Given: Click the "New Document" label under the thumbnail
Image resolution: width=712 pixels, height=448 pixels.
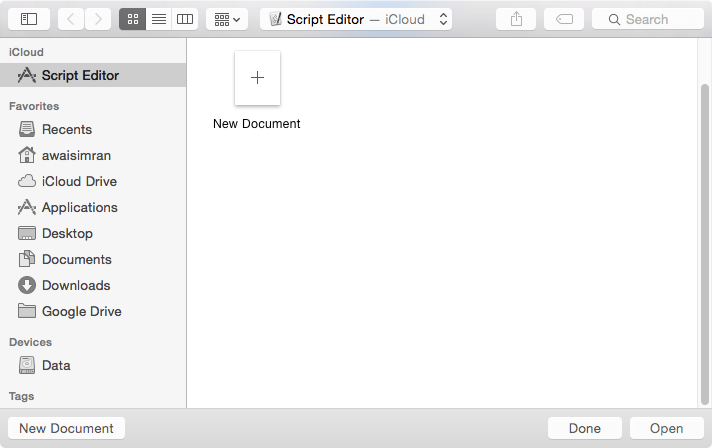Looking at the screenshot, I should pyautogui.click(x=257, y=124).
